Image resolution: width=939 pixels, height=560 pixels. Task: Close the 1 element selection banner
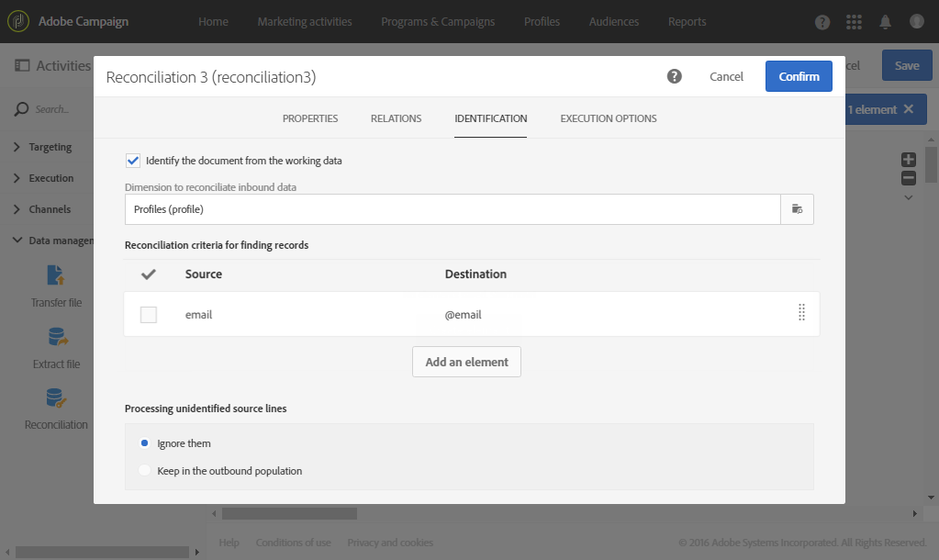tap(909, 109)
